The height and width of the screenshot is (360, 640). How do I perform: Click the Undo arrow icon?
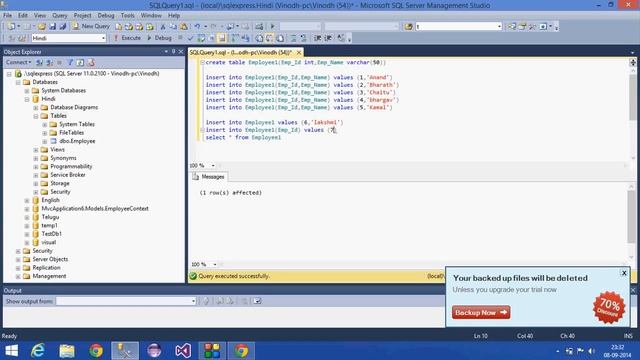pyautogui.click(x=197, y=27)
